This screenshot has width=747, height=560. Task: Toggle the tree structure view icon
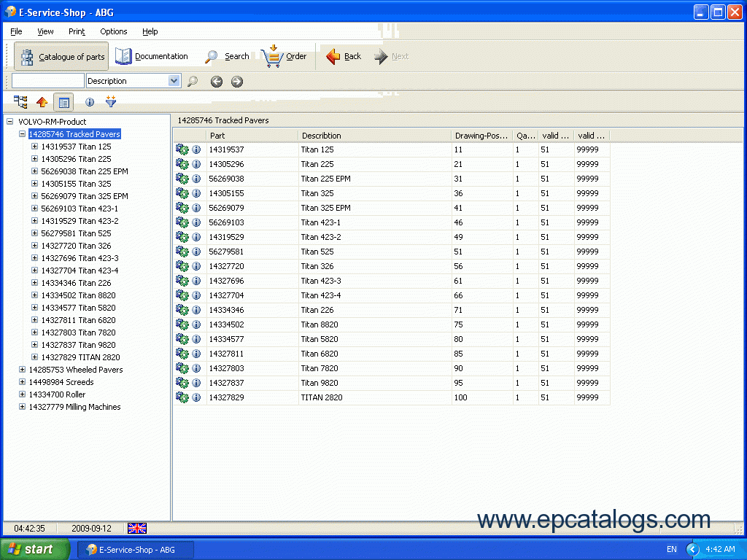[20, 102]
